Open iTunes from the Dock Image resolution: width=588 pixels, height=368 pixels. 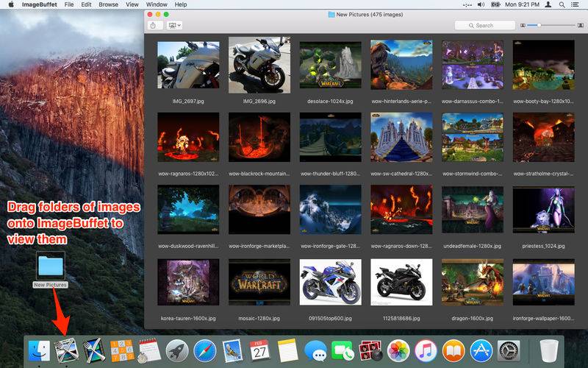point(426,351)
